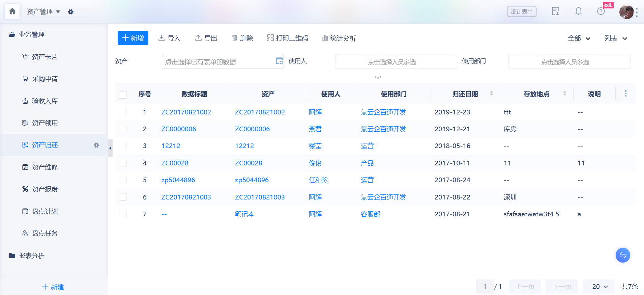
Task: Select 资产归还 in sidebar
Action: (x=45, y=145)
